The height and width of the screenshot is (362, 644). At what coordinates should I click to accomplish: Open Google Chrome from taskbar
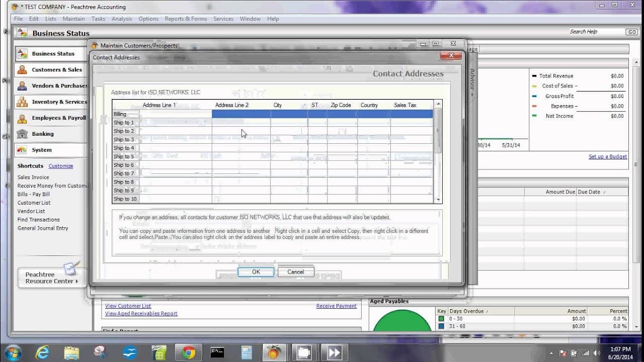(189, 353)
